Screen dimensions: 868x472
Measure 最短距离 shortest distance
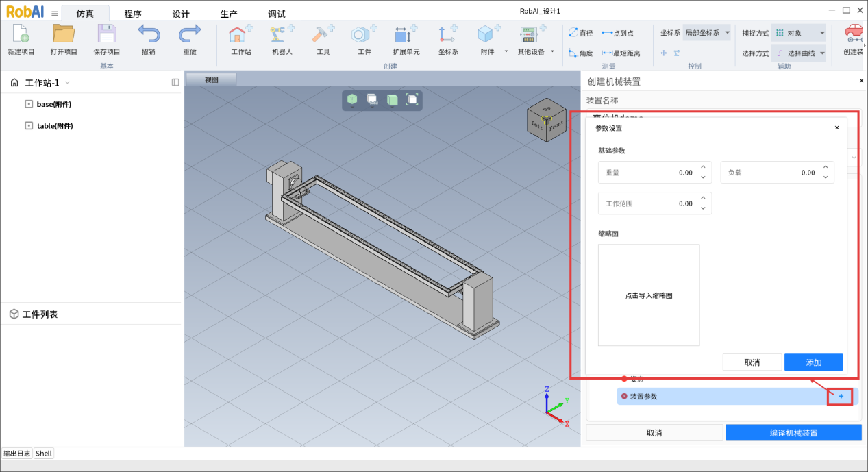(x=621, y=53)
